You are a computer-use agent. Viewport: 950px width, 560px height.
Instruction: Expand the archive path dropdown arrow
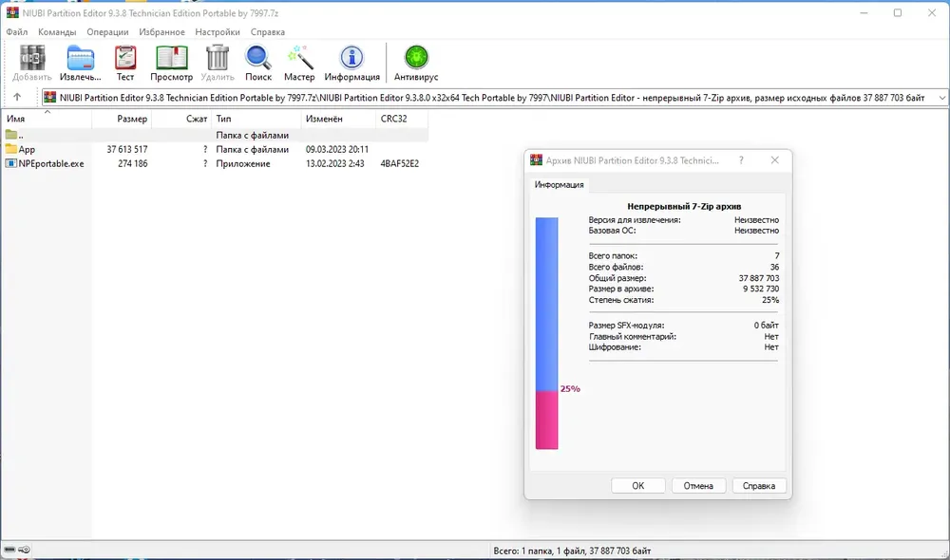(942, 98)
